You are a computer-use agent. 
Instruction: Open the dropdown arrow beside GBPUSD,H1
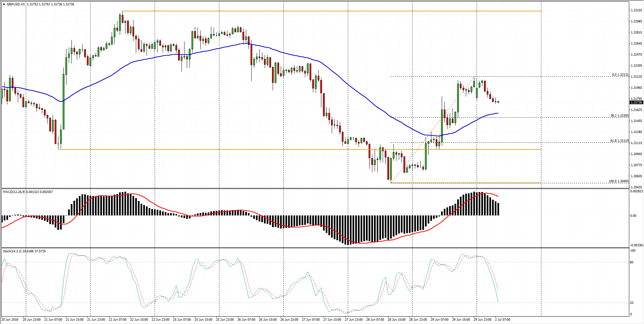tap(4, 4)
